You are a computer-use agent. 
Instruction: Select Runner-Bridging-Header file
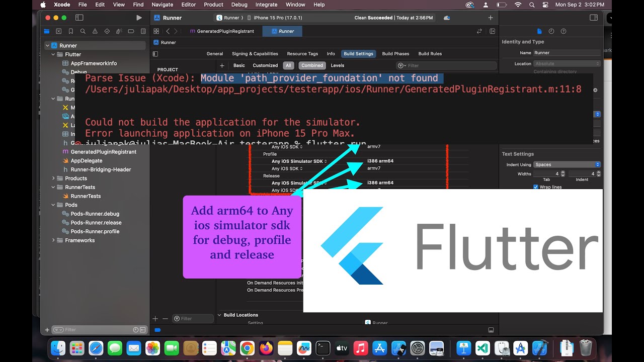[x=101, y=169]
